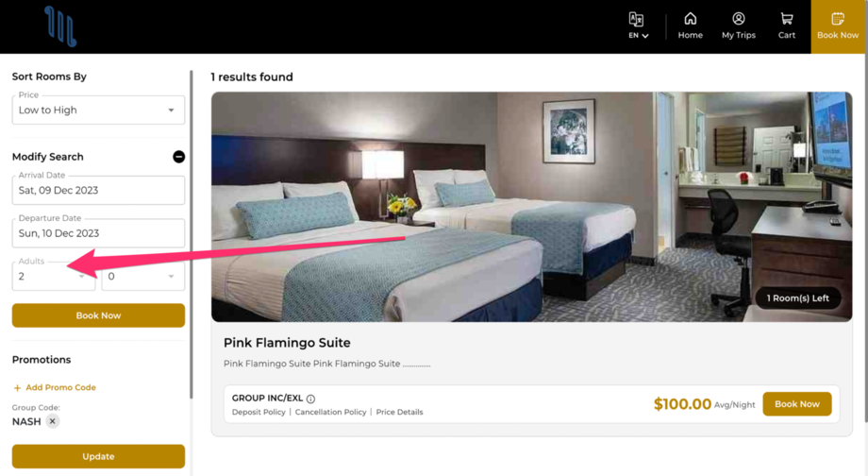
Task: Click plus icon beside Add Promo Code
Action: (17, 388)
